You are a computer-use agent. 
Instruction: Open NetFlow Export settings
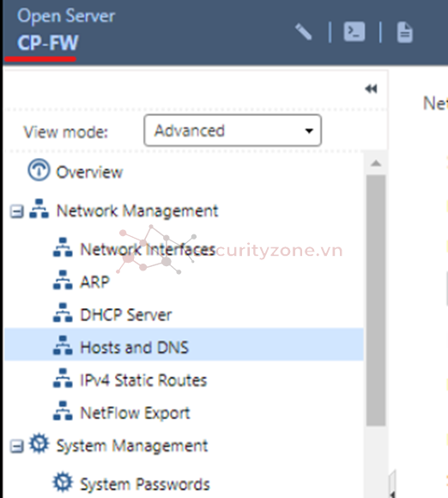pyautogui.click(x=135, y=413)
